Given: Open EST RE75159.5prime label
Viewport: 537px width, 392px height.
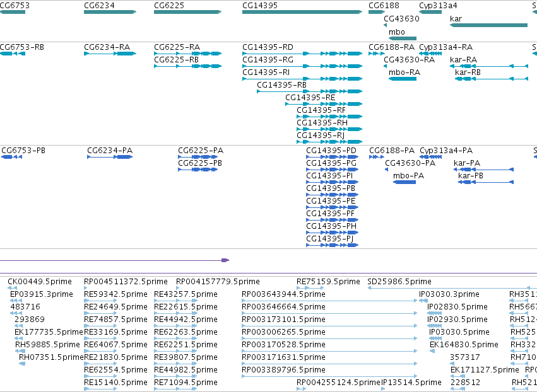Looking at the screenshot, I should [328, 282].
